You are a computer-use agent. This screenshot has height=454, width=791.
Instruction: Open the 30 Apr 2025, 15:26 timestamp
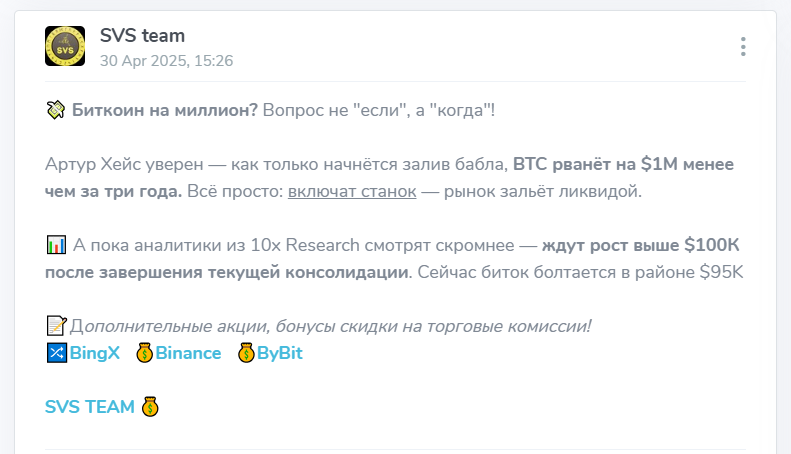coord(166,61)
